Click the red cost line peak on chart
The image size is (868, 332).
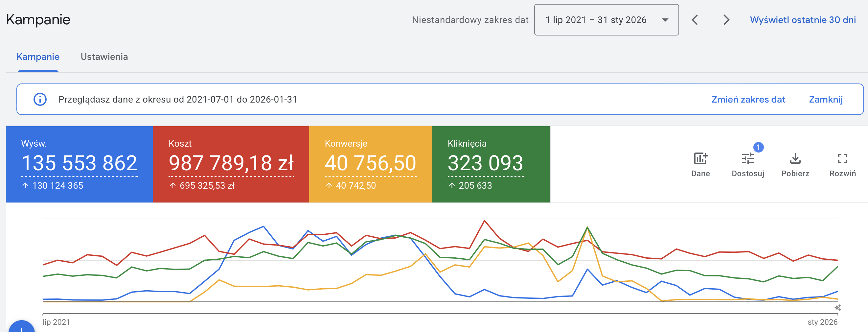click(484, 221)
